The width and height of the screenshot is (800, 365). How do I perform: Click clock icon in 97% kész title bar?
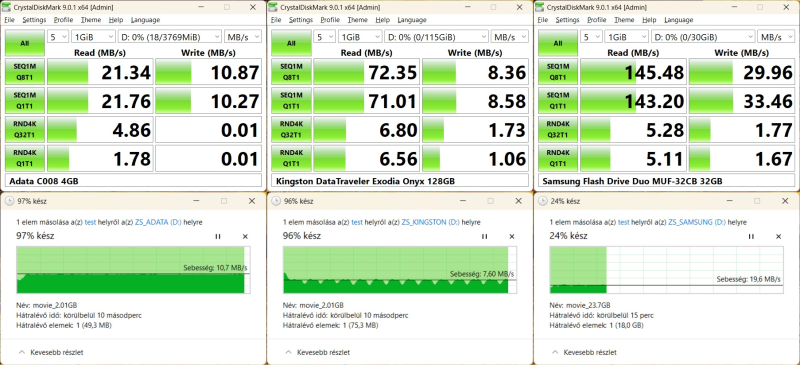pos(9,201)
